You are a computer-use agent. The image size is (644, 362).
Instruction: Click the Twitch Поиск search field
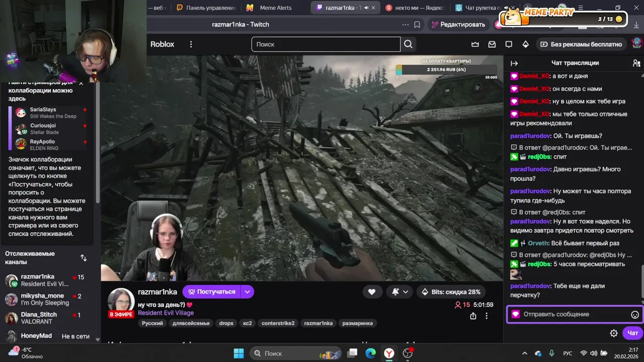click(326, 44)
